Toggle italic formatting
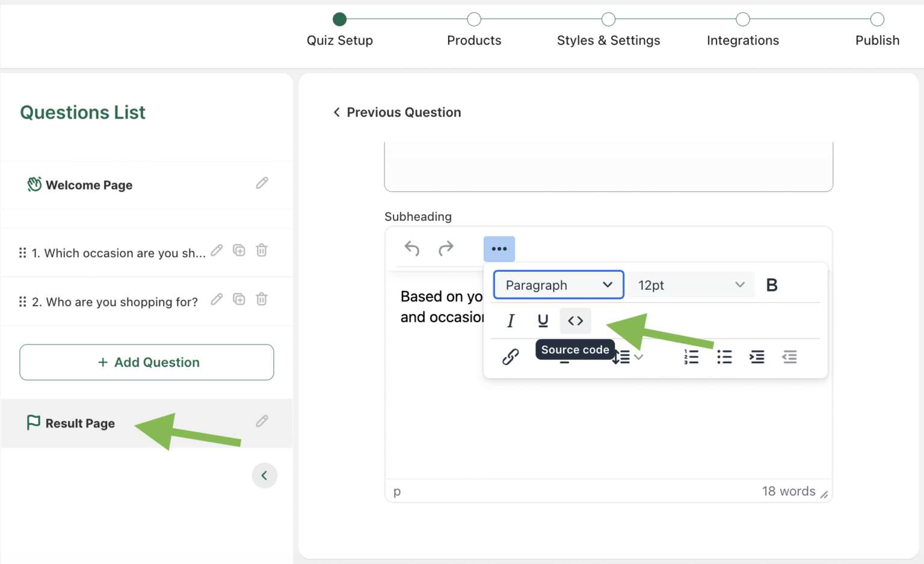 click(510, 320)
